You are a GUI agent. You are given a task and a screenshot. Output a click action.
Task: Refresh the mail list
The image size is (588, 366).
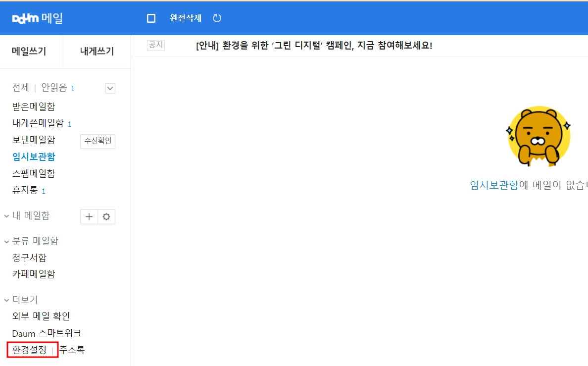pos(217,17)
